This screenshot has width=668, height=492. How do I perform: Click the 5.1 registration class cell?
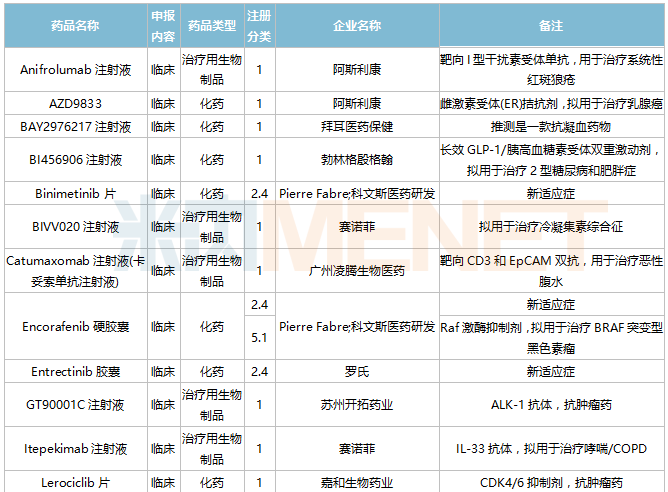(x=259, y=337)
